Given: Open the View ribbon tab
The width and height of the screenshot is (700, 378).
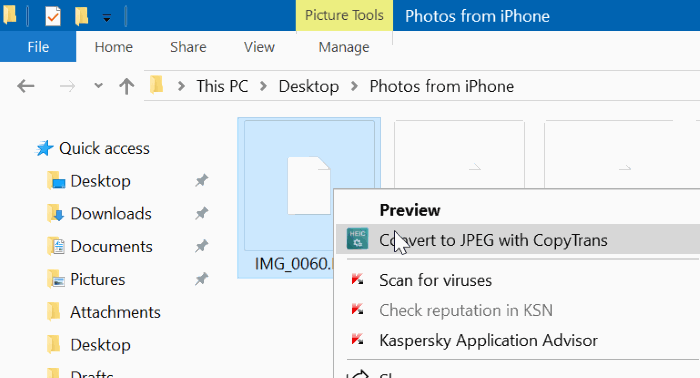Looking at the screenshot, I should pyautogui.click(x=259, y=46).
